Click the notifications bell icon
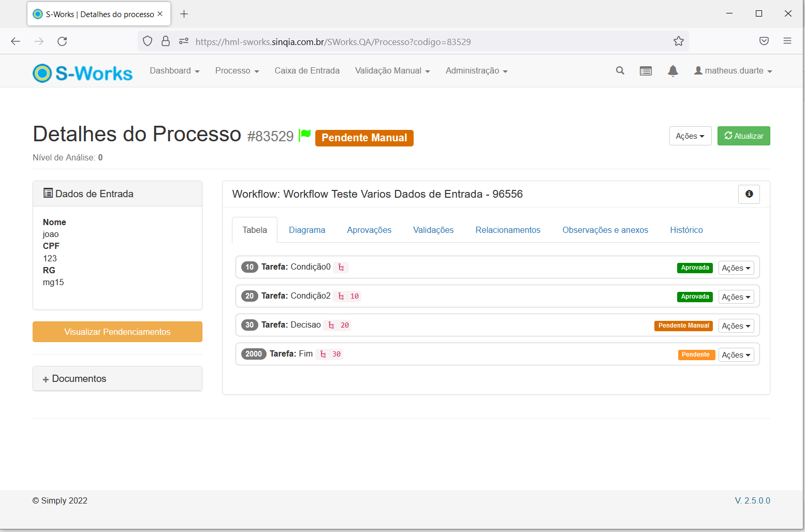805x532 pixels. tap(673, 71)
